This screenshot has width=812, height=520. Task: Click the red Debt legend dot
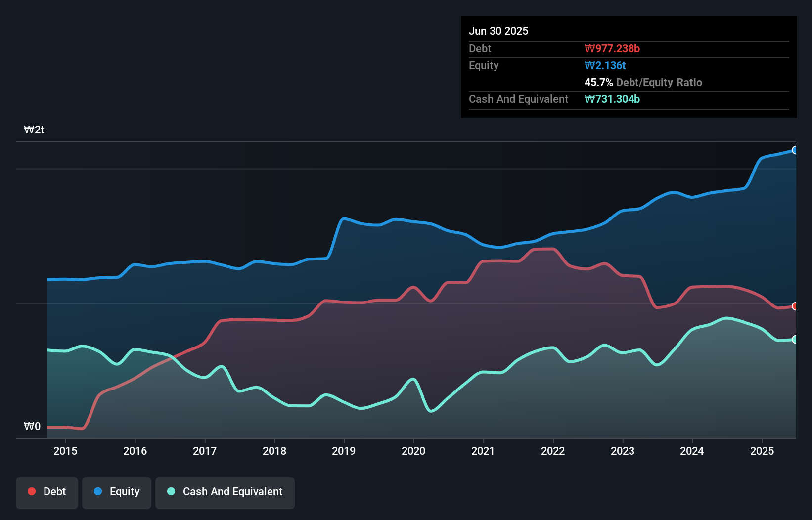(32, 491)
